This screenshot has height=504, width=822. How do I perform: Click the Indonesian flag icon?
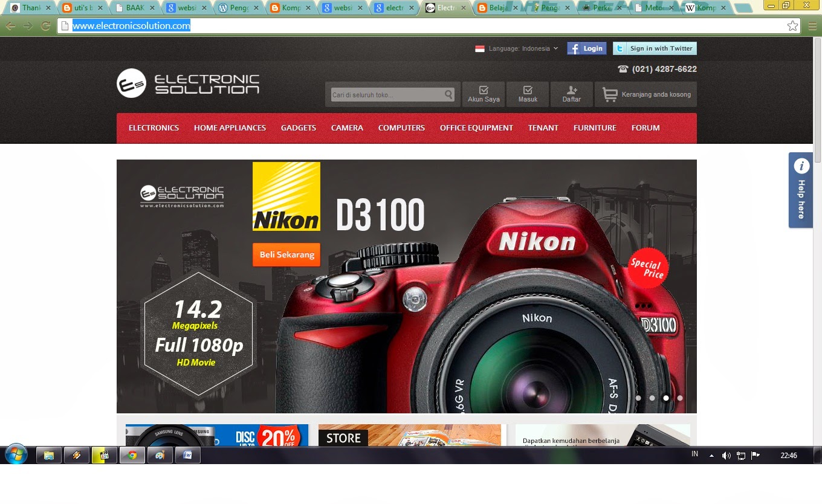click(480, 49)
